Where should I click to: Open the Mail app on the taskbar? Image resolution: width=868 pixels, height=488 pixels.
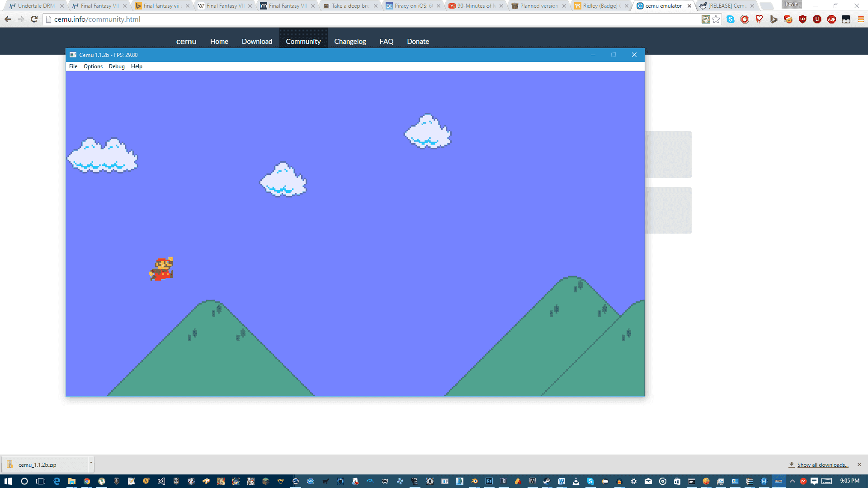648,481
